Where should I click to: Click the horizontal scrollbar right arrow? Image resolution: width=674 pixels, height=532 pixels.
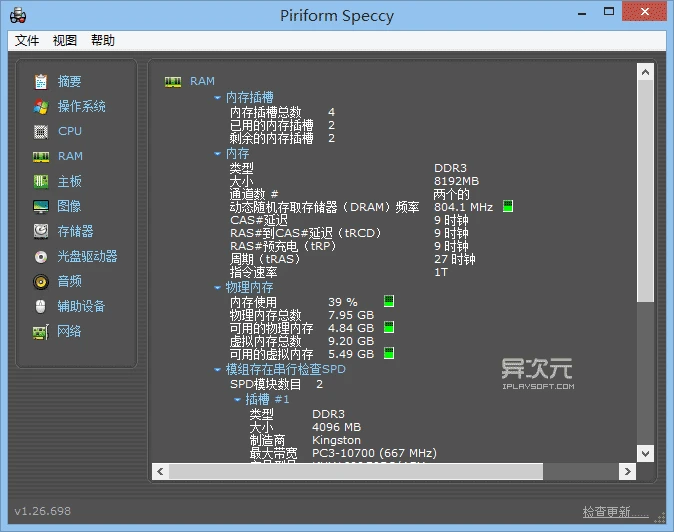(x=628, y=471)
